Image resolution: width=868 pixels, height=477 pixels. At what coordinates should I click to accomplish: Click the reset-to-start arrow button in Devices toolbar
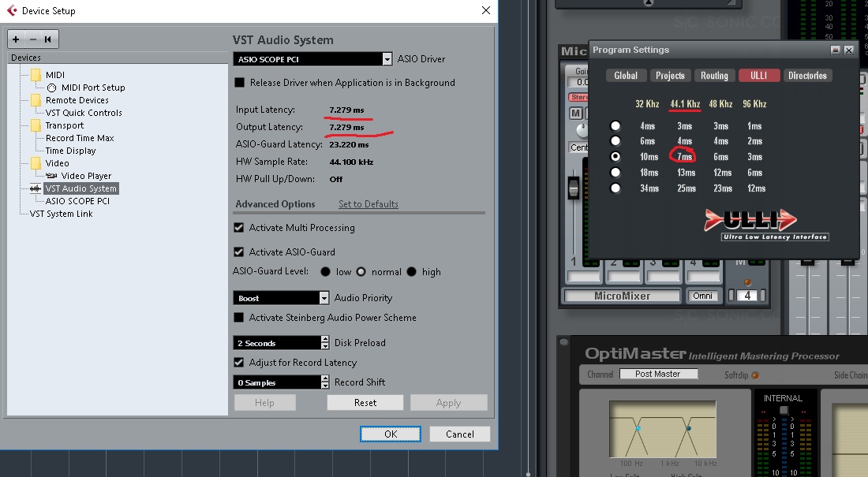[x=48, y=39]
